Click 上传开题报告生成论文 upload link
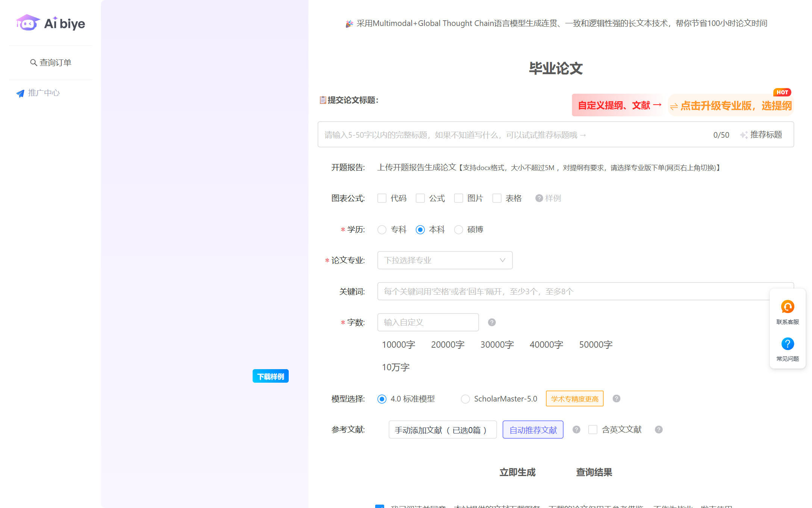Image resolution: width=812 pixels, height=508 pixels. (x=417, y=167)
